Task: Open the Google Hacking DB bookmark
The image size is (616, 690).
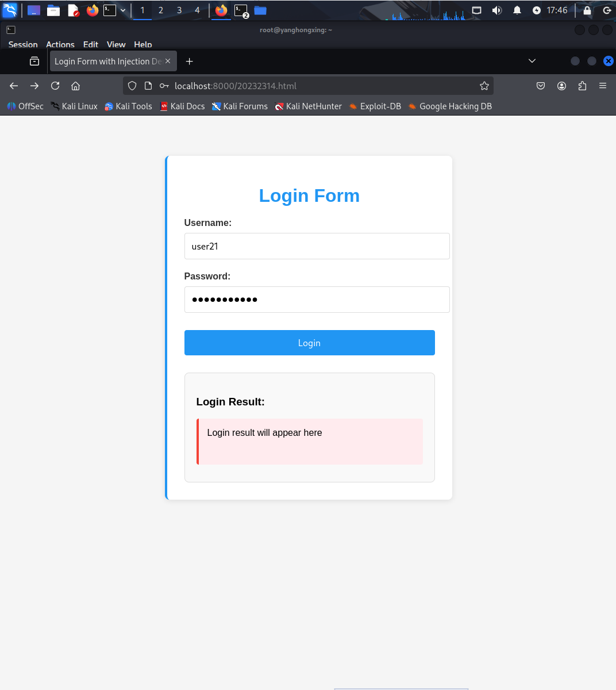Action: point(450,106)
